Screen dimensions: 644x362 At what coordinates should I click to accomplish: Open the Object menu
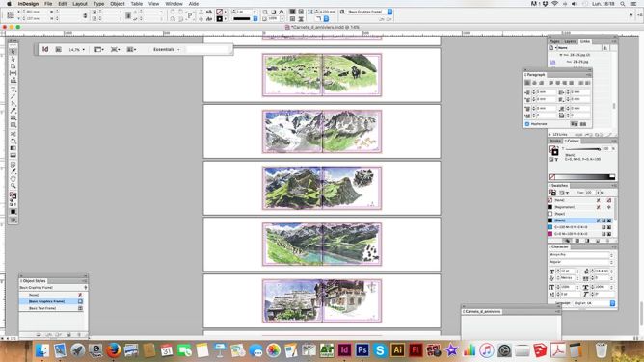pos(117,4)
